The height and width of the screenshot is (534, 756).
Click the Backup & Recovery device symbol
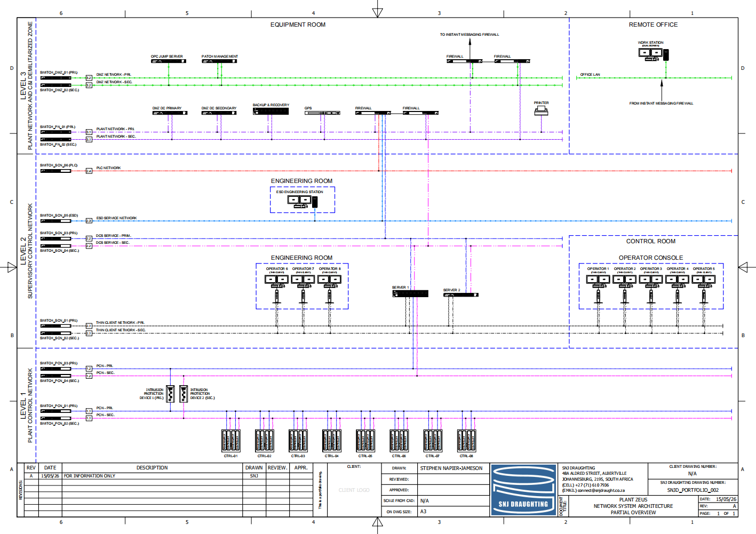click(271, 111)
